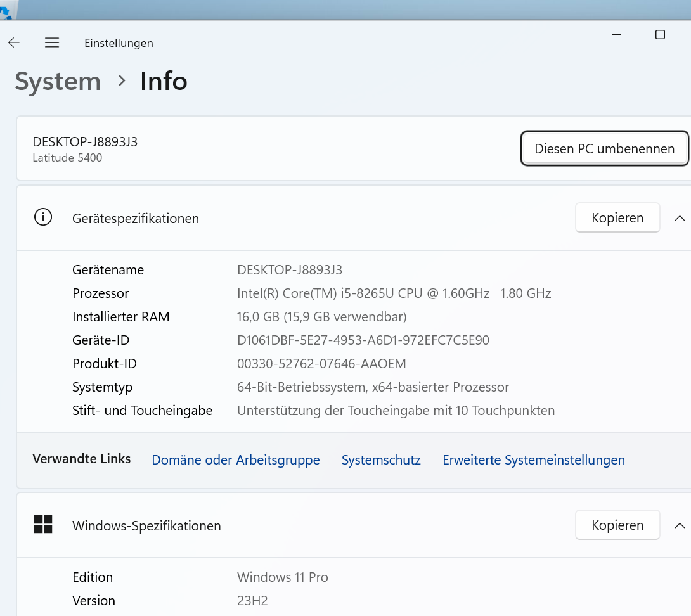The image size is (691, 616).
Task: Click the Prozessor label
Action: [x=100, y=293]
